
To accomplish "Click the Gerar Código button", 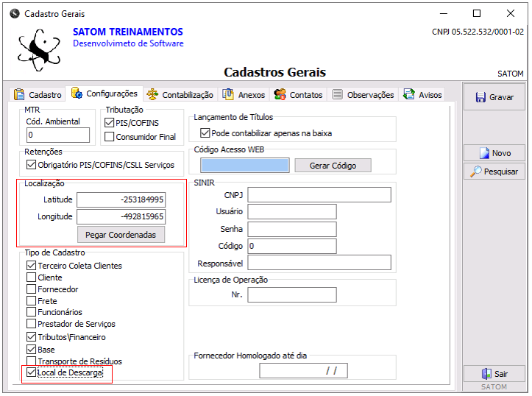I will (x=333, y=166).
